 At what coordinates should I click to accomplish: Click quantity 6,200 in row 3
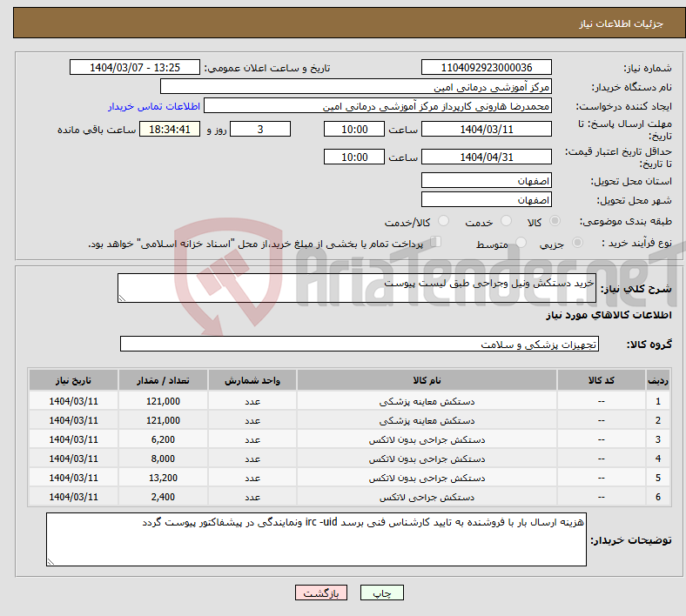pos(163,439)
